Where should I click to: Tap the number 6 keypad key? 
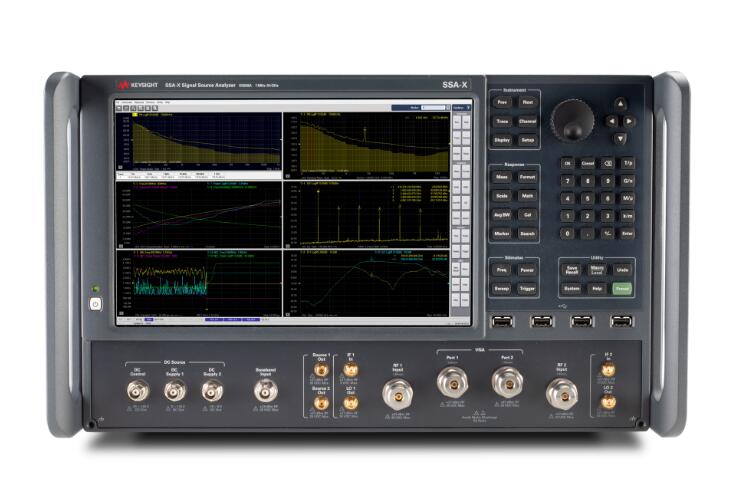(x=607, y=198)
